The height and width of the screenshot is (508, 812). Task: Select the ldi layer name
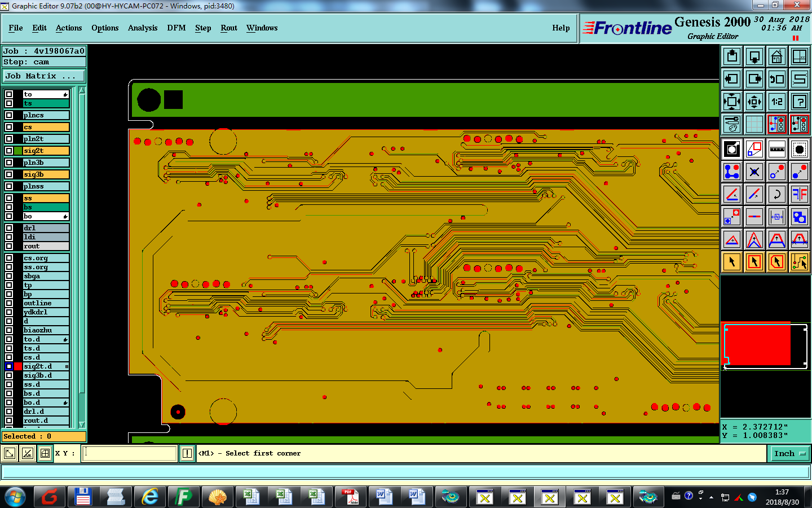pyautogui.click(x=46, y=237)
